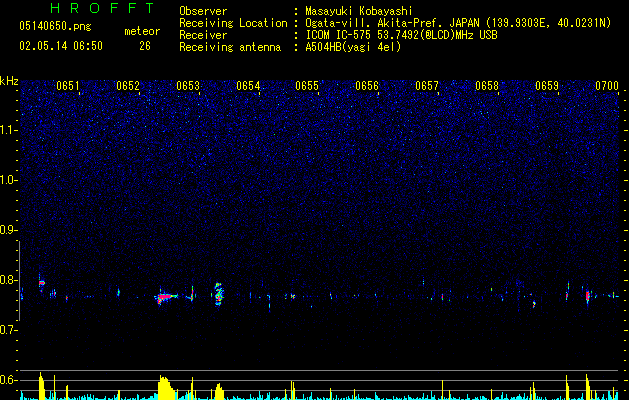Click the 0654 time marker
Screen dimensions: 629x400
click(x=248, y=86)
